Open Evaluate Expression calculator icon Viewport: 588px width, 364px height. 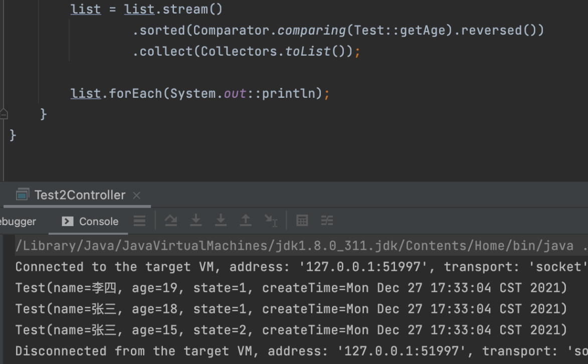(x=302, y=221)
